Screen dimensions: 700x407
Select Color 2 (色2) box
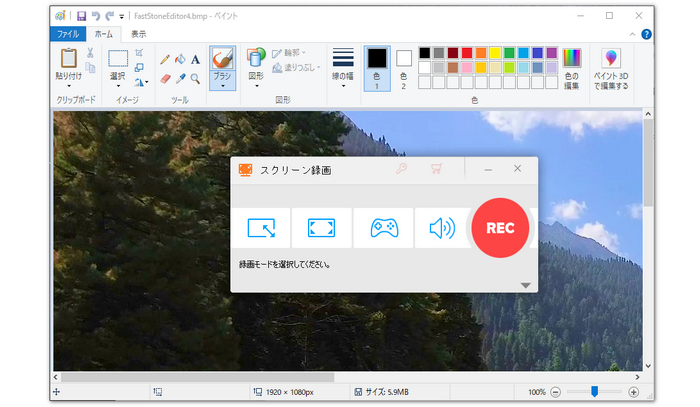tap(404, 67)
